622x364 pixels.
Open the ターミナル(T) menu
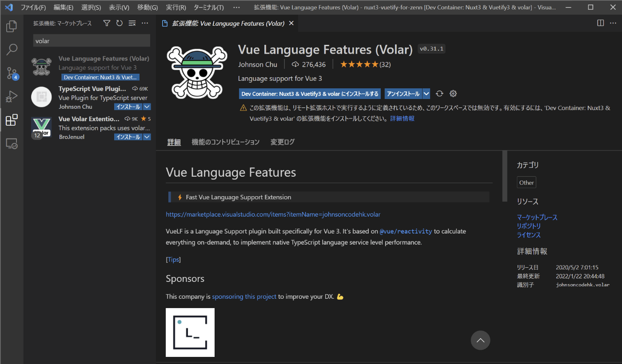pos(209,8)
